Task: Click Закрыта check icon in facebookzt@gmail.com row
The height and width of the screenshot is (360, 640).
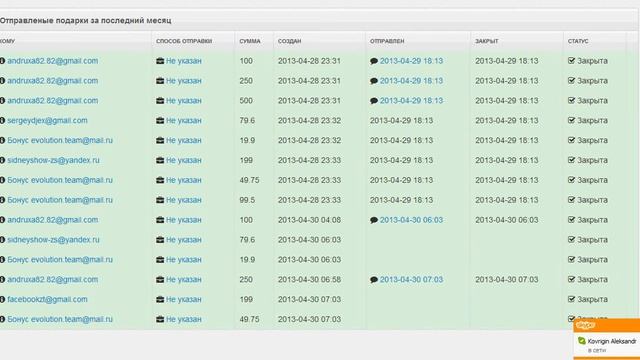Action: click(571, 299)
